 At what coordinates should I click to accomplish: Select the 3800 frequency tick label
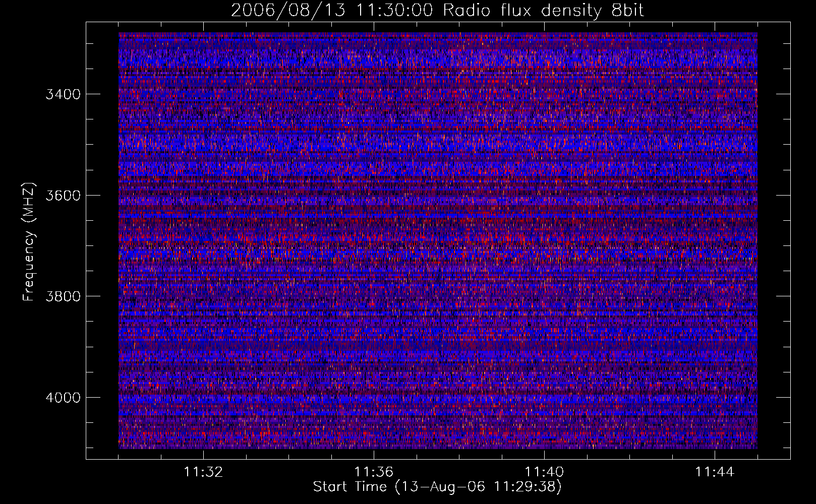[x=63, y=296]
